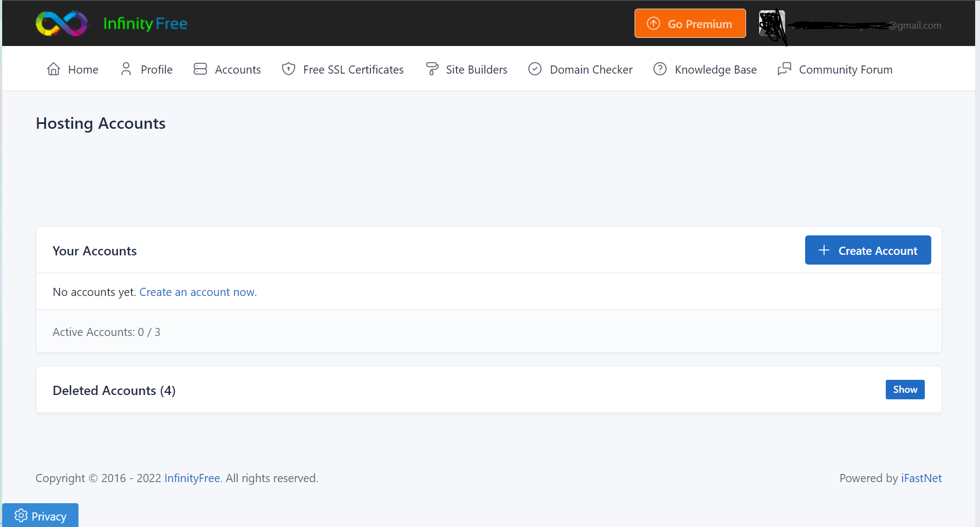980x527 pixels.
Task: Click the 'Hosting Accounts' page title
Action: (101, 123)
